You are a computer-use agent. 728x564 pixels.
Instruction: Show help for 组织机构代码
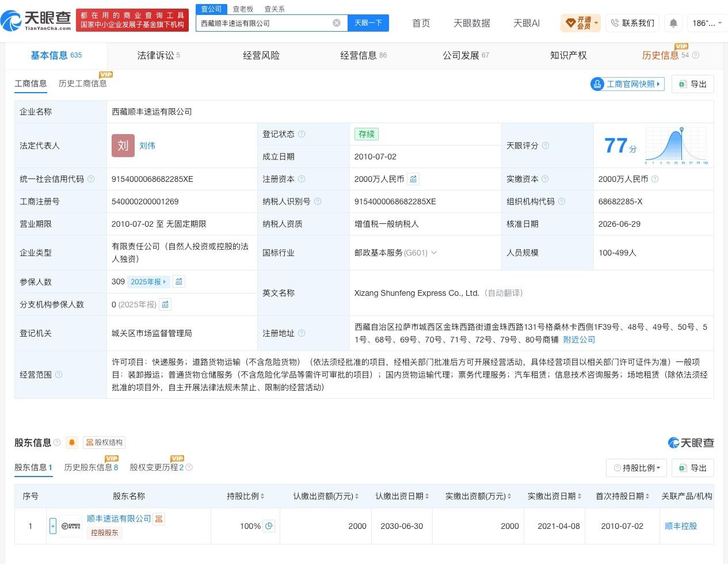pyautogui.click(x=562, y=201)
